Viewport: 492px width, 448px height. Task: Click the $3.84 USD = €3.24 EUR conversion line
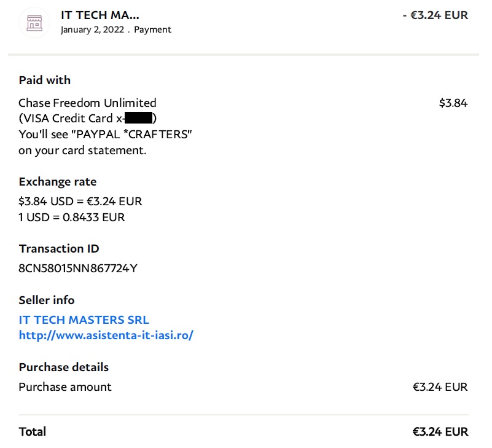click(80, 201)
